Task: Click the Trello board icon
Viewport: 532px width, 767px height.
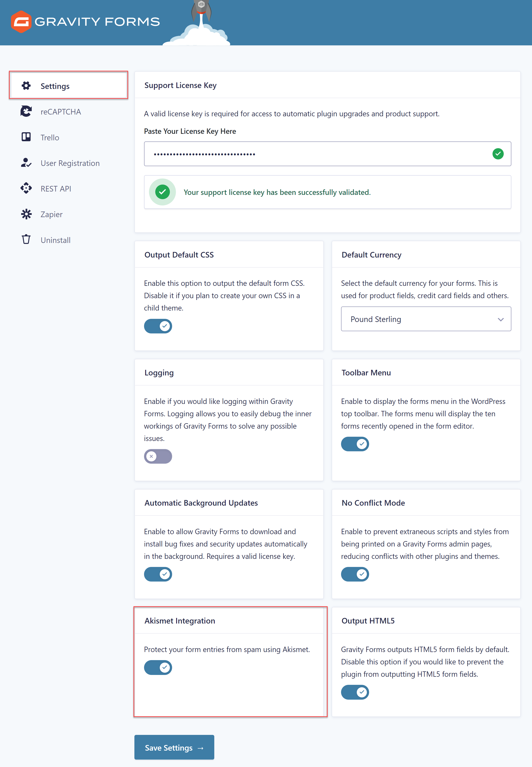Action: (x=26, y=137)
